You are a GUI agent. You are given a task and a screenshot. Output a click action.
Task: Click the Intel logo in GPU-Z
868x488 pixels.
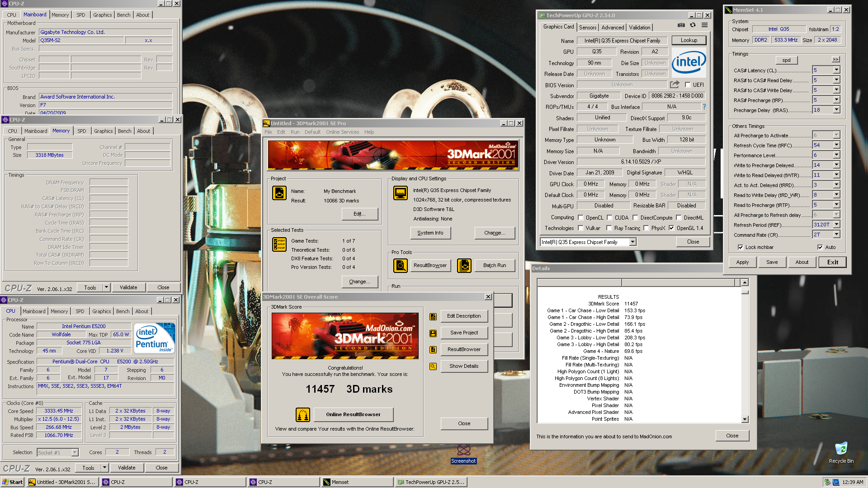coord(689,62)
